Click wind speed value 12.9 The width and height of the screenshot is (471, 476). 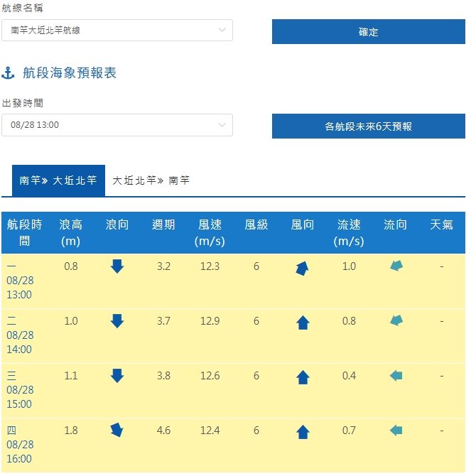(x=210, y=321)
